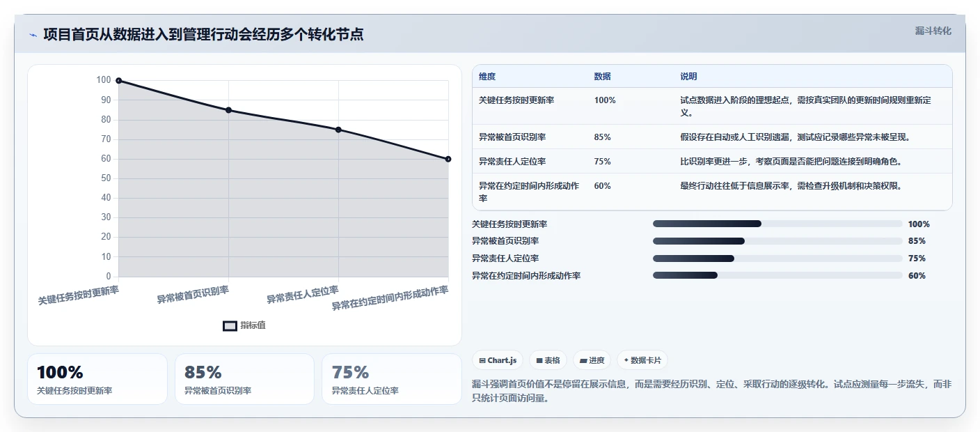
Task: Click the x-axis label 异常被首页识别率
Action: click(193, 295)
